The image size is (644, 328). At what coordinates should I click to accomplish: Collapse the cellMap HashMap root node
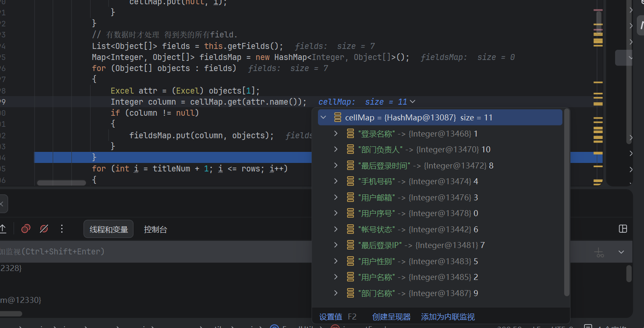pos(324,117)
